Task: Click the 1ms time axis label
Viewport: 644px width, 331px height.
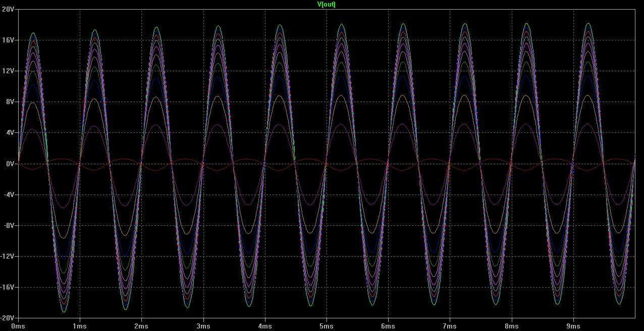Action: (80, 326)
